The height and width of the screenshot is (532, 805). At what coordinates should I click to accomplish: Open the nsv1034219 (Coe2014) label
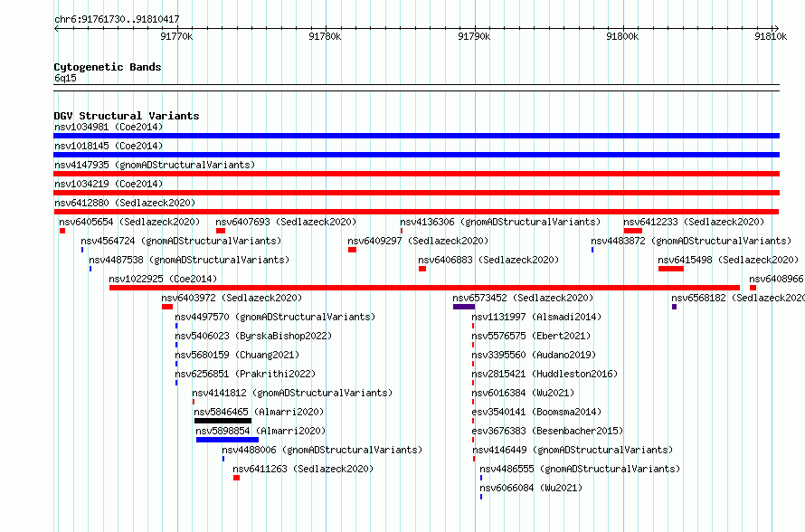click(109, 184)
